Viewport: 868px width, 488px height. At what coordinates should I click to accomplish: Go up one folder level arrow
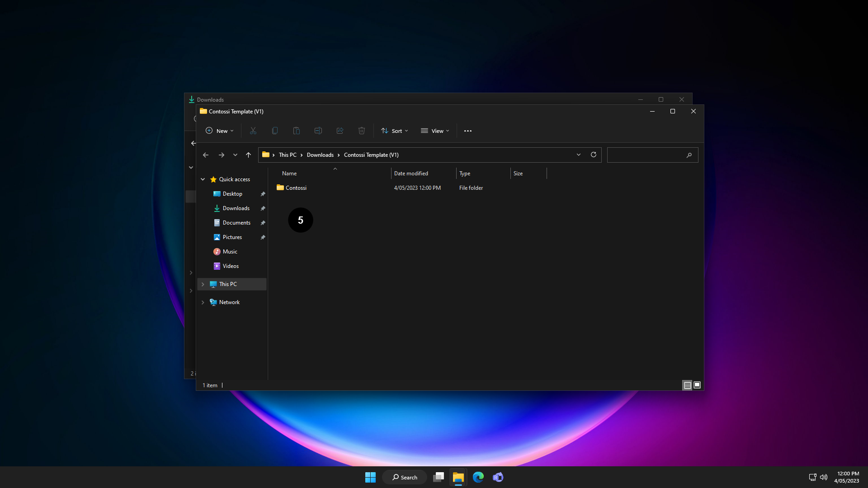point(248,155)
